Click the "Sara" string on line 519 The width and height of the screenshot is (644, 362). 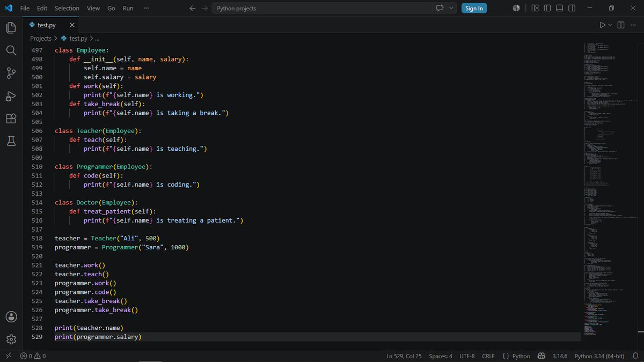(152, 247)
